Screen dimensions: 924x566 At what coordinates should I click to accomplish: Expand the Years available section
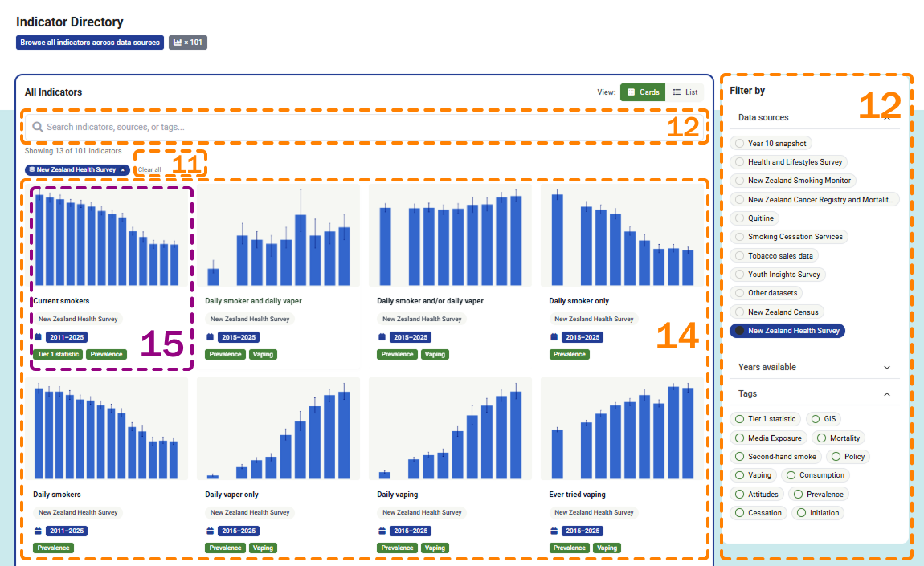coord(887,367)
